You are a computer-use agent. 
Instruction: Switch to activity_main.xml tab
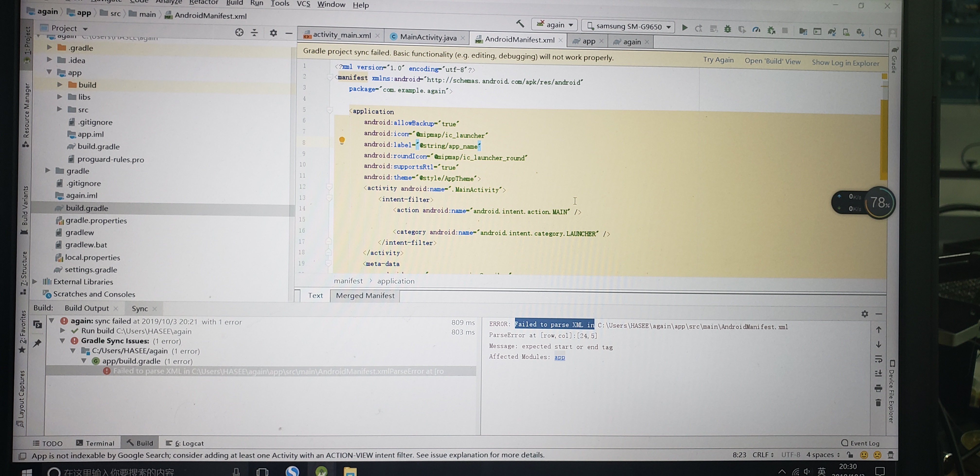341,35
